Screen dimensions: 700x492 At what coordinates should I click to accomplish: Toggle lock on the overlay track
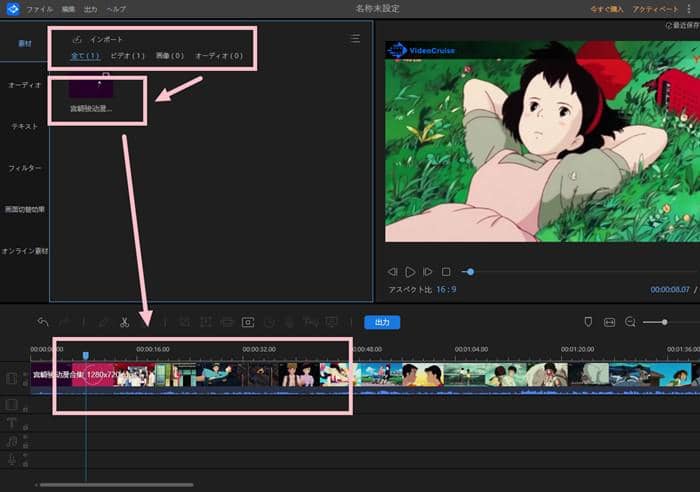[x=25, y=409]
